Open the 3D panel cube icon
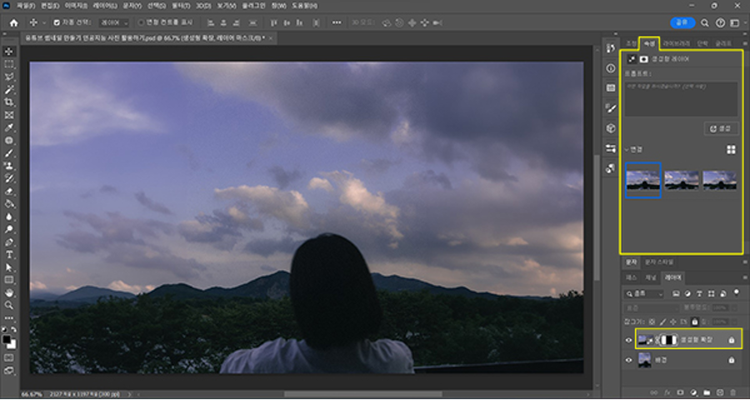The image size is (750, 400). click(611, 128)
